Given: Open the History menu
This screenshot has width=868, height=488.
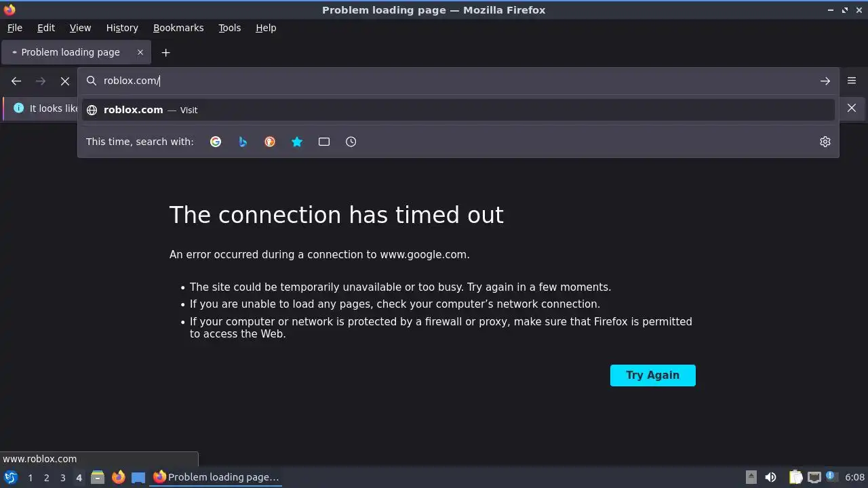Looking at the screenshot, I should (122, 28).
